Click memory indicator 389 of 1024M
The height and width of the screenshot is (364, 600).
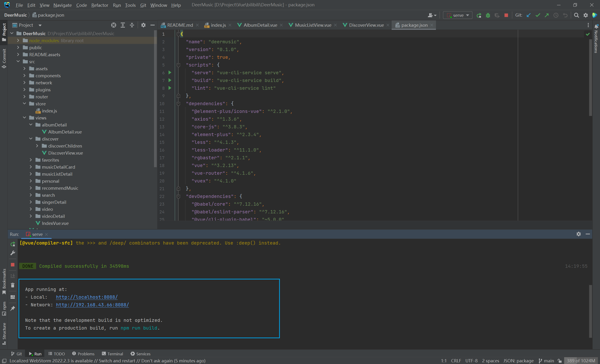[581, 361]
